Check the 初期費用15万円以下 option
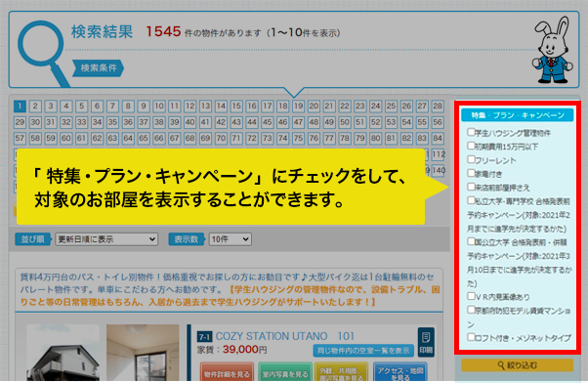The height and width of the screenshot is (383, 588). click(x=471, y=146)
